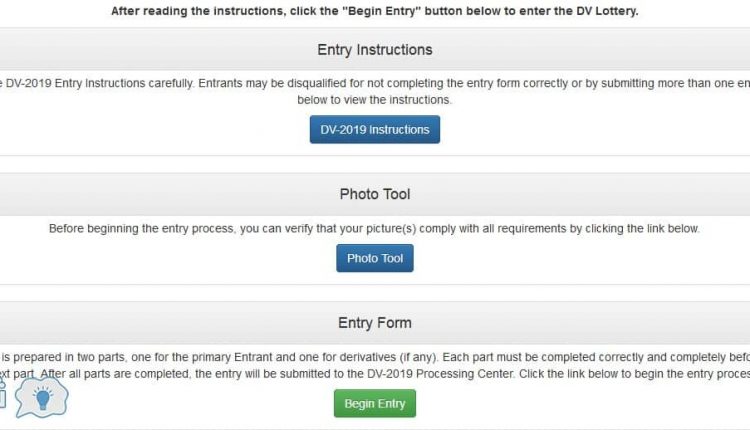The image size is (750, 430).
Task: Click the 'DV-2019 Processing Center' phrase
Action: [x=440, y=374]
